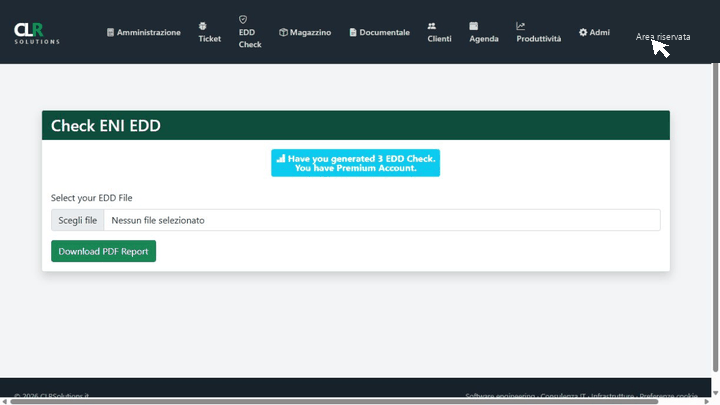This screenshot has width=720, height=405.
Task: Click the scroll left arrow
Action: coord(4,401)
